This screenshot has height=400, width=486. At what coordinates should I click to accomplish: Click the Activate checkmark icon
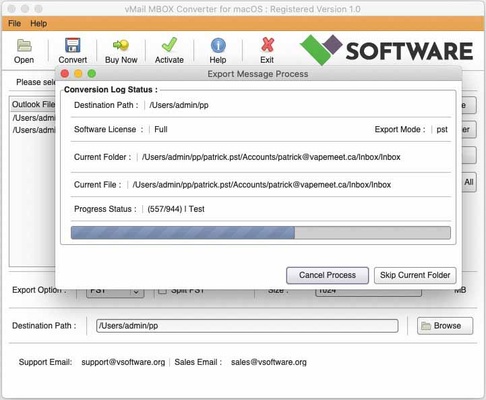tap(169, 45)
